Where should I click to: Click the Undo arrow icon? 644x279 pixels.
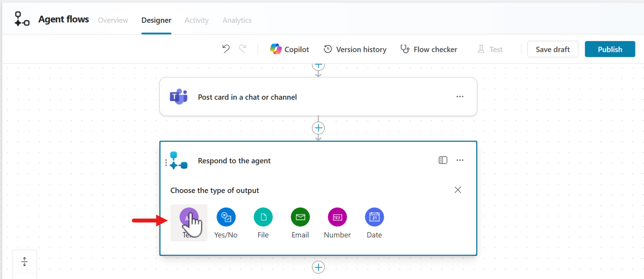[x=226, y=49]
